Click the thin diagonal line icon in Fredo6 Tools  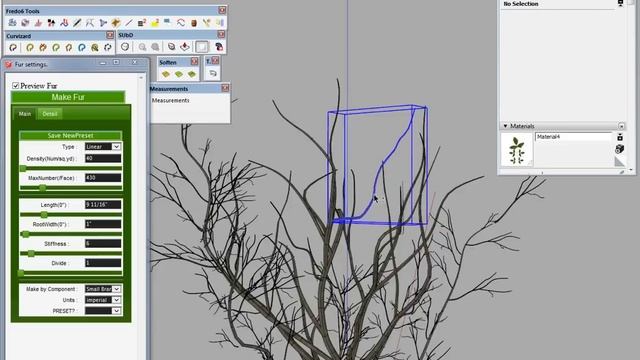[129, 23]
